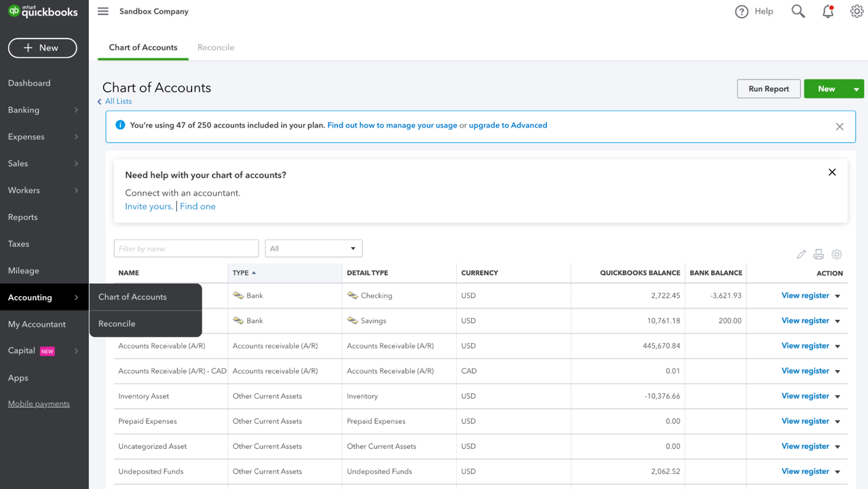Click the printer icon above table
The height and width of the screenshot is (489, 868).
[x=818, y=254]
